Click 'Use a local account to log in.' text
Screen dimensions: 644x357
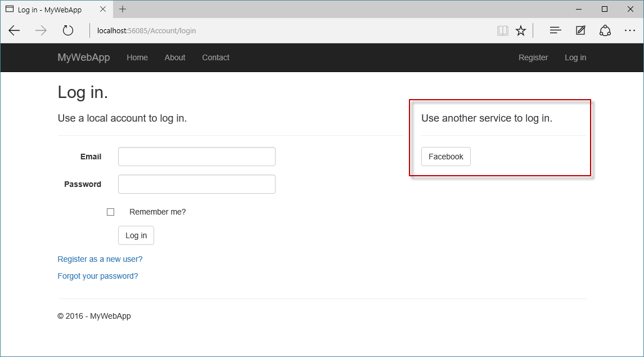pos(123,118)
